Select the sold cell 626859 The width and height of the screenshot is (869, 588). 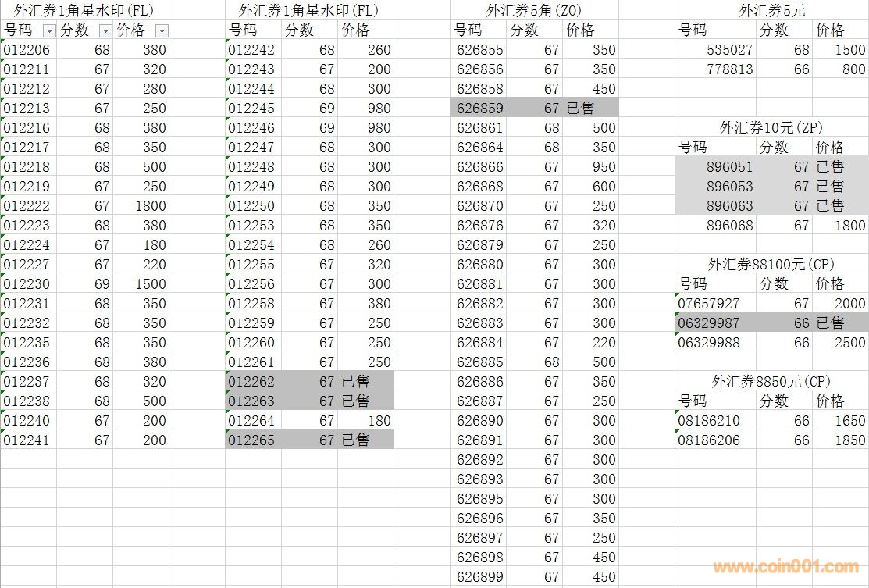pyautogui.click(x=480, y=109)
